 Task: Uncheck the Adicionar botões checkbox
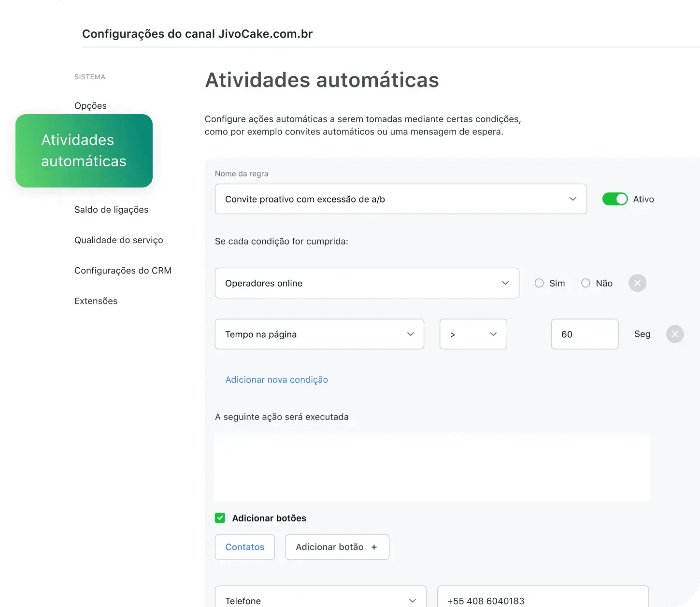(x=220, y=518)
